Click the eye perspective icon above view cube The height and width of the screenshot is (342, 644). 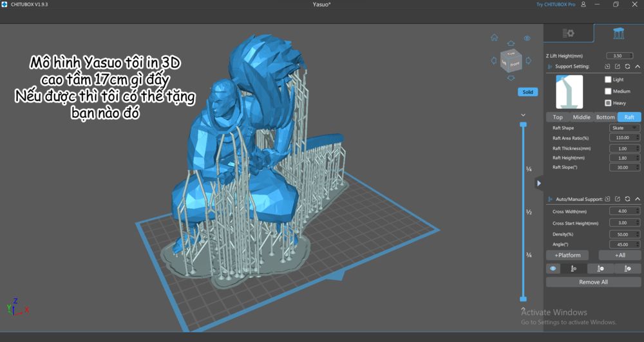[527, 38]
